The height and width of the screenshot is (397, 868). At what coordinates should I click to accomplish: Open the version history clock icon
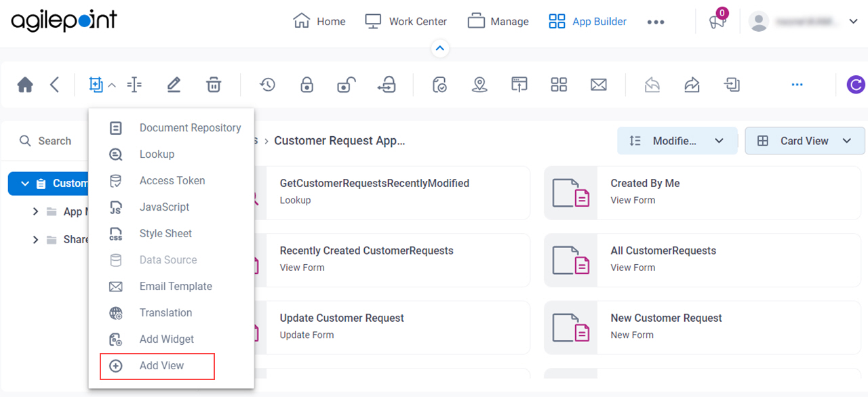tap(267, 85)
